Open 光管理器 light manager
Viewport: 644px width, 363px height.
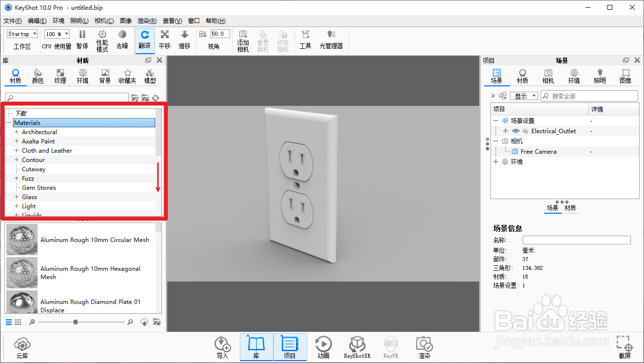point(332,40)
